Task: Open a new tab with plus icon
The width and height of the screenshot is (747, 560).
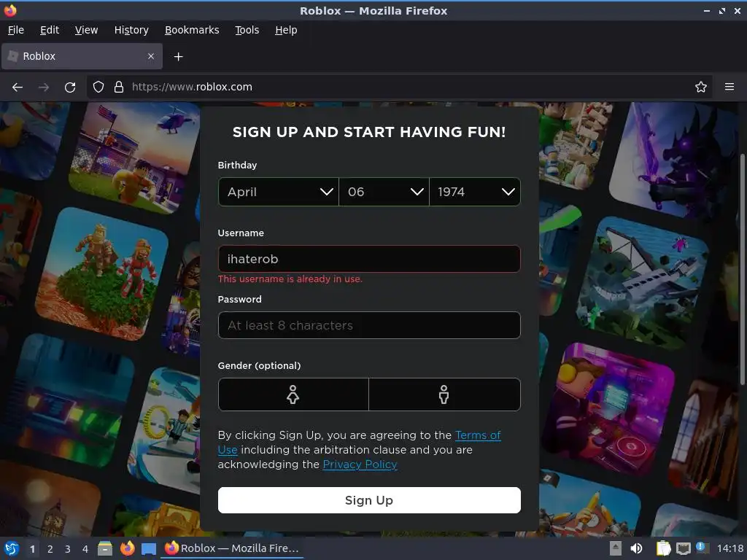Action: pos(178,57)
